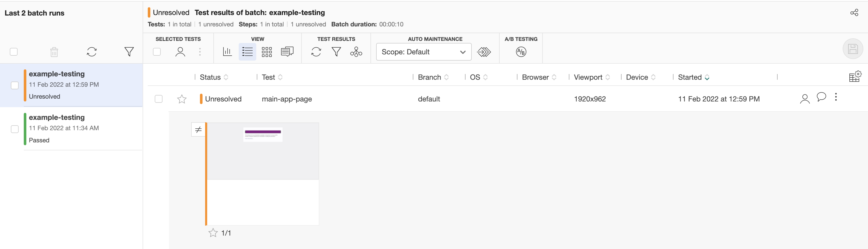Refresh the batch runs list

pos(92,52)
